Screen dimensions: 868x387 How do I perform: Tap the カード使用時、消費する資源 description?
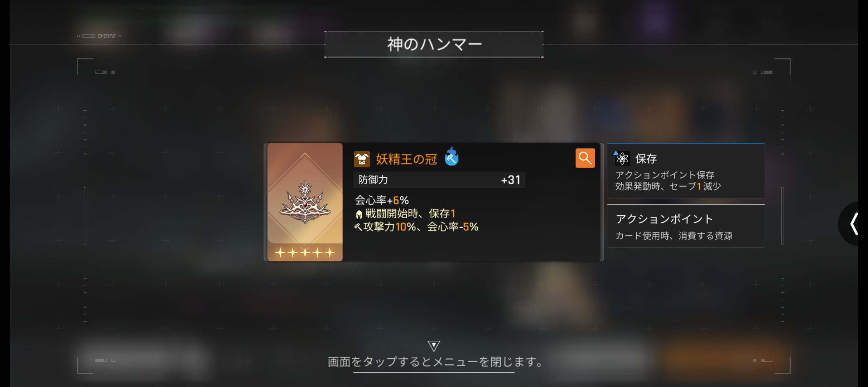click(674, 236)
